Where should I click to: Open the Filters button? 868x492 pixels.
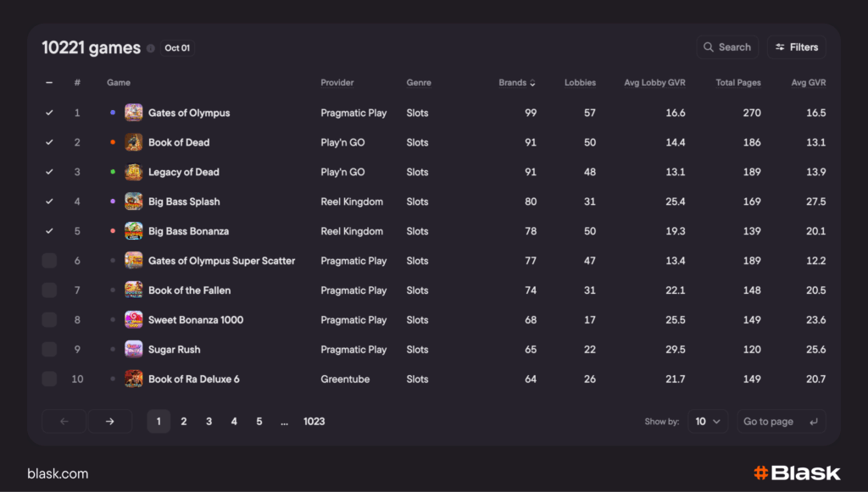[x=796, y=47]
